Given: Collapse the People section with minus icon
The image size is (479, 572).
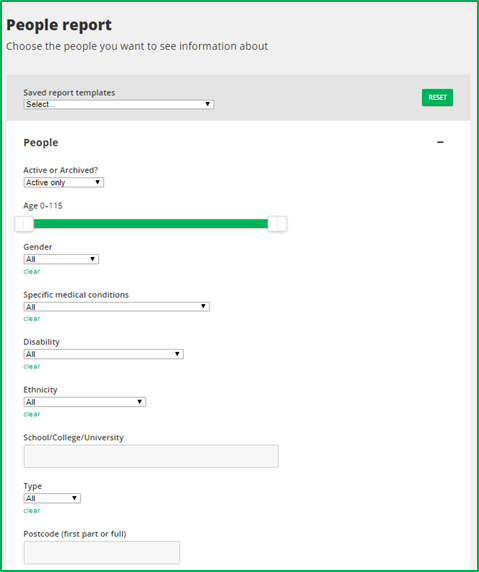Looking at the screenshot, I should click(x=440, y=142).
